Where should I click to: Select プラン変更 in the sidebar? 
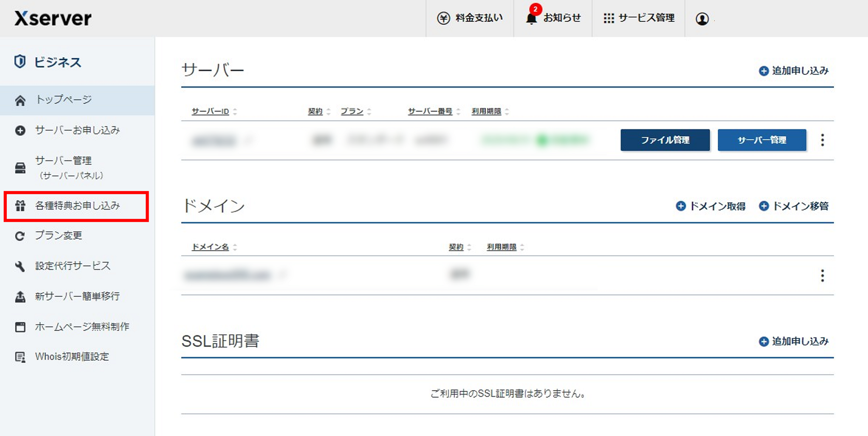58,236
